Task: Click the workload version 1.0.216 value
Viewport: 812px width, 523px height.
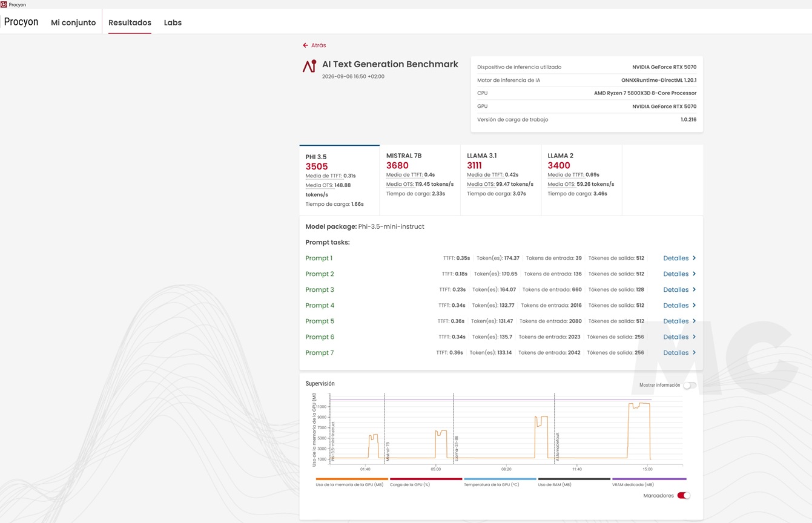Action: 688,120
